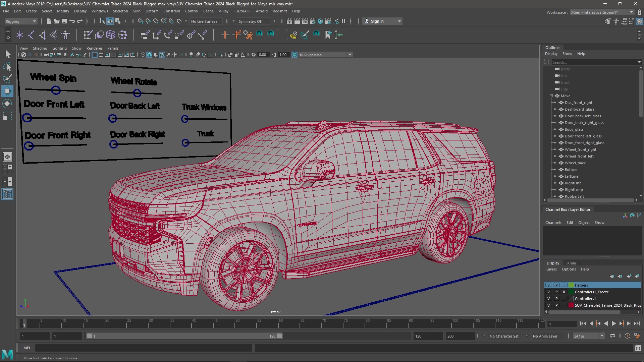644x362 pixels.
Task: Open the sRGB gamma color space dropdown
Action: [325, 55]
